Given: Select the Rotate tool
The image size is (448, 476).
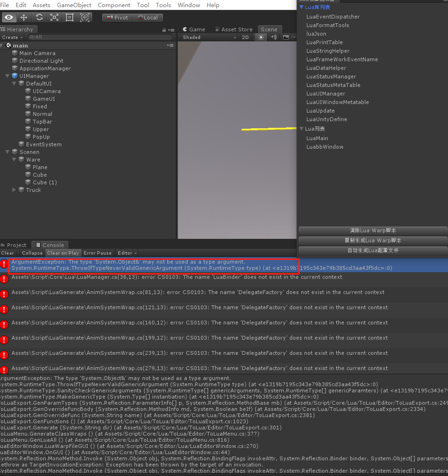Looking at the screenshot, I should (39, 18).
